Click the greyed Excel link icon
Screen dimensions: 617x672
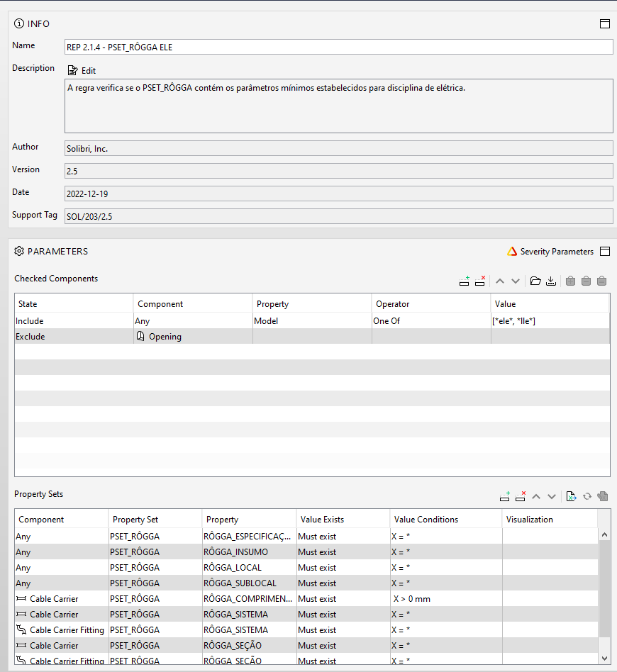coord(603,496)
